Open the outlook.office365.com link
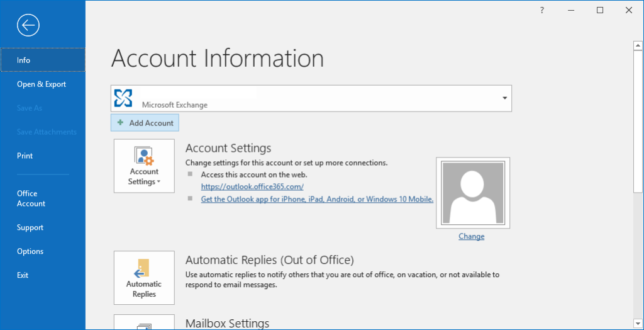Screen dimensions: 644x330 coord(252,186)
